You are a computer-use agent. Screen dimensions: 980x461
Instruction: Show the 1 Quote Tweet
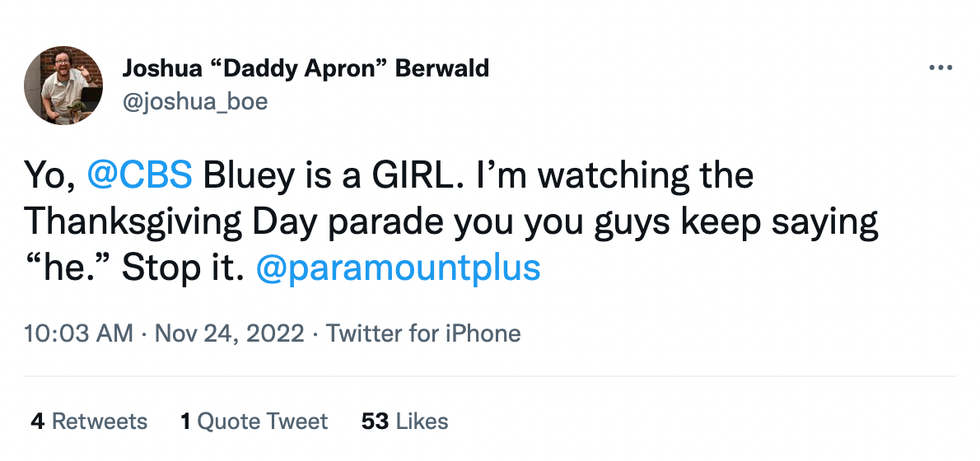(x=254, y=422)
